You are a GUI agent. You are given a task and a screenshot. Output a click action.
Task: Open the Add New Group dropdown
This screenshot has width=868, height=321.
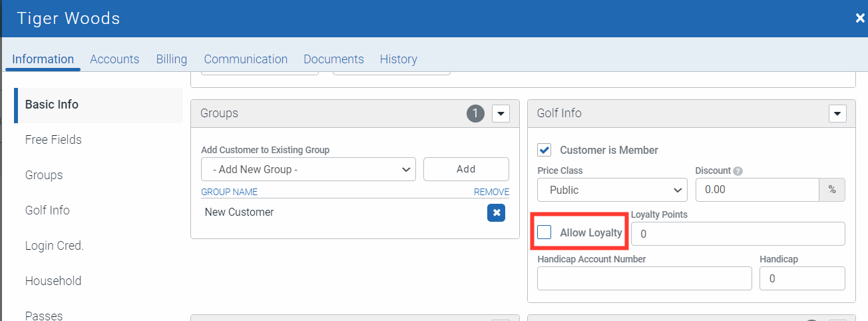pyautogui.click(x=308, y=169)
